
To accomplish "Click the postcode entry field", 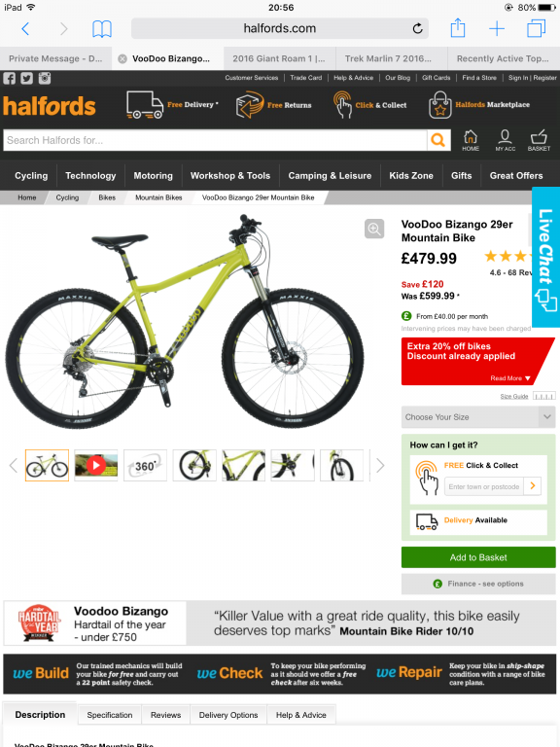I will pyautogui.click(x=484, y=486).
